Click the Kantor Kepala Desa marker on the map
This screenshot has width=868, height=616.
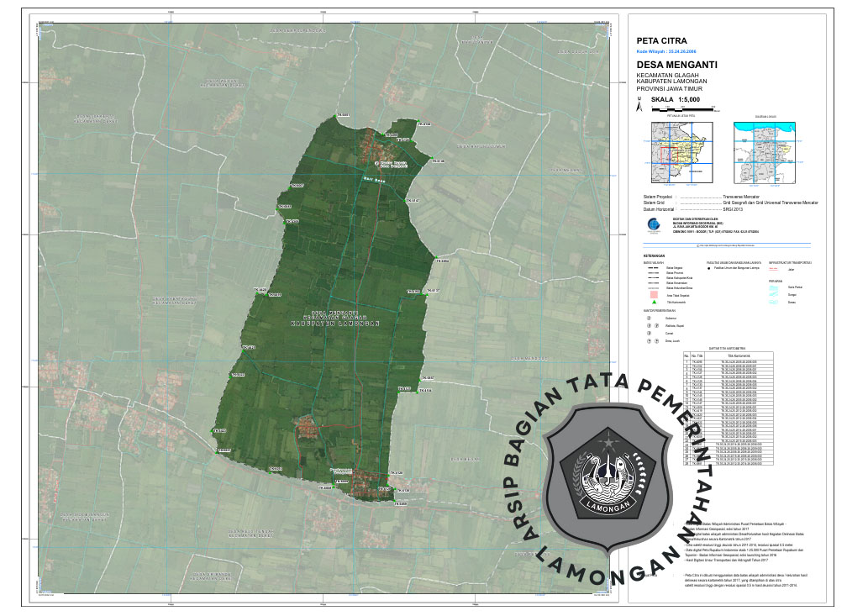coord(377,162)
